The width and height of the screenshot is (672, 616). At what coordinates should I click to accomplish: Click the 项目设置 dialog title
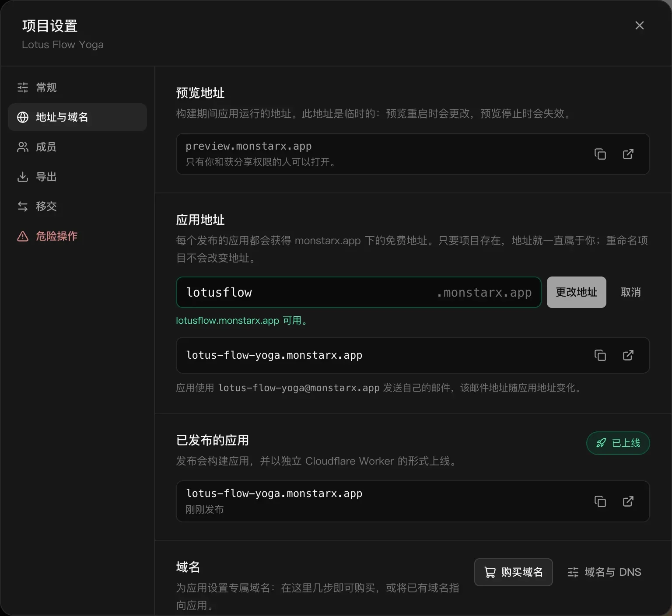[50, 26]
